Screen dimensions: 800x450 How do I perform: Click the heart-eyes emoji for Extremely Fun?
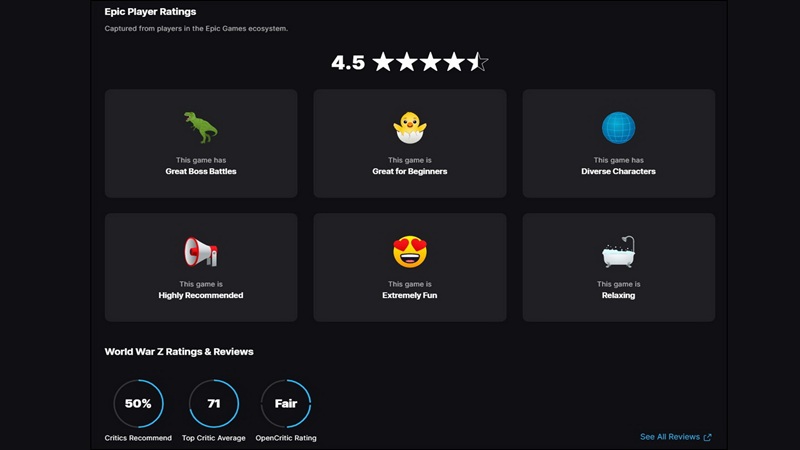[410, 252]
